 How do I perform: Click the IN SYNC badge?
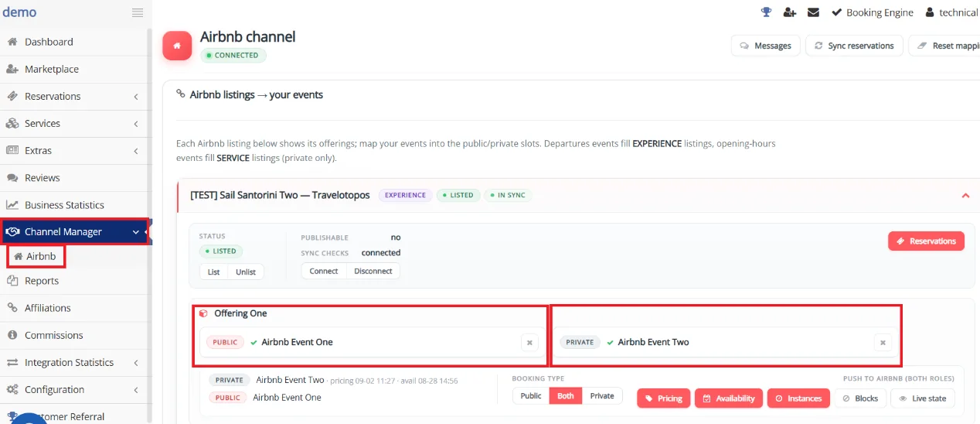coord(508,195)
